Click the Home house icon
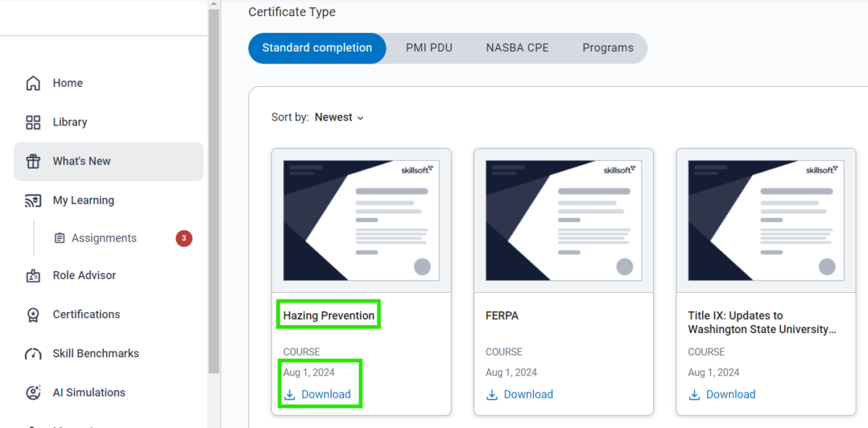868x428 pixels. pos(33,83)
